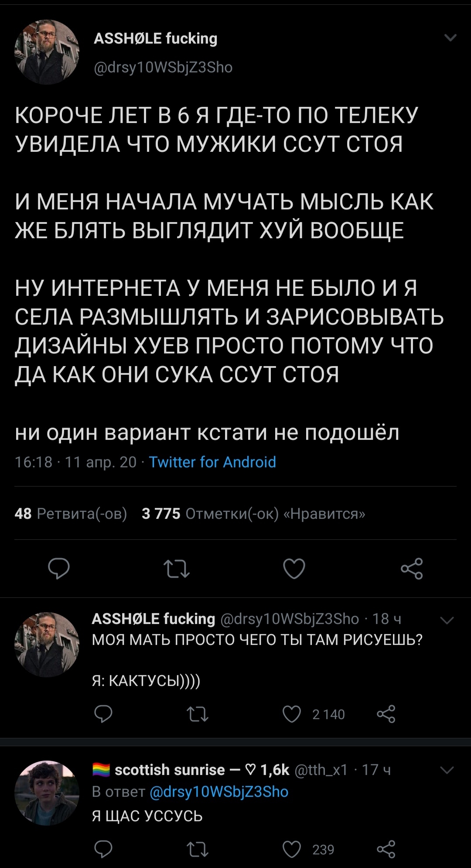Like the tweet with 2 140 likes
Viewport: 471px width, 868px height.
(292, 714)
